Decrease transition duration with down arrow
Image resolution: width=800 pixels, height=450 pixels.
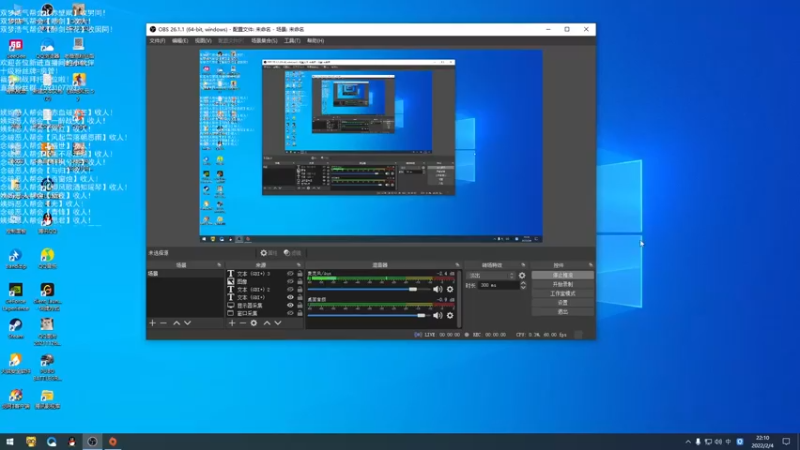coord(523,288)
